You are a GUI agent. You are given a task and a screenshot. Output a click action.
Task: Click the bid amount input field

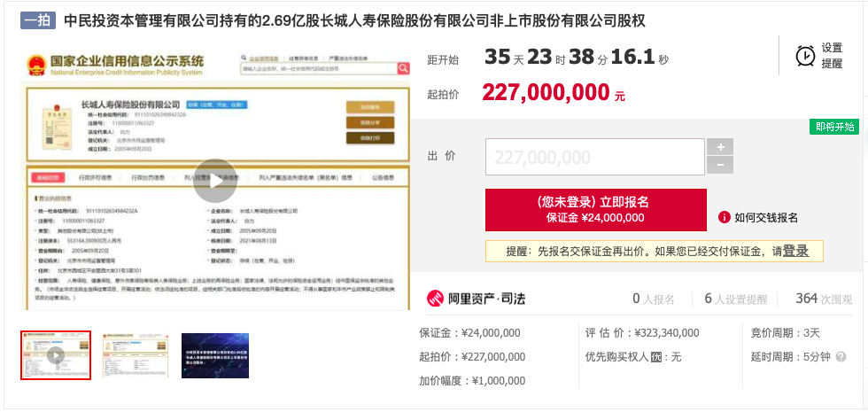595,158
